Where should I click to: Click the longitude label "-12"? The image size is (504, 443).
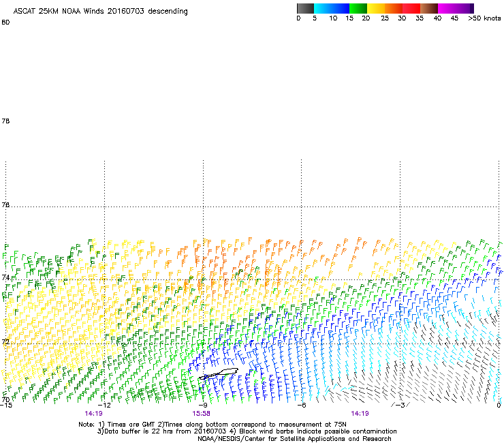104,405
